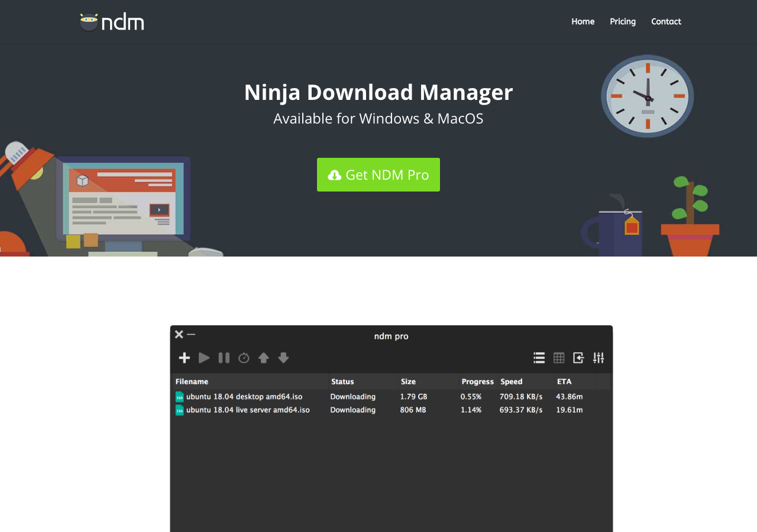The height and width of the screenshot is (532, 757).
Task: Switch to grid view
Action: [x=558, y=358]
